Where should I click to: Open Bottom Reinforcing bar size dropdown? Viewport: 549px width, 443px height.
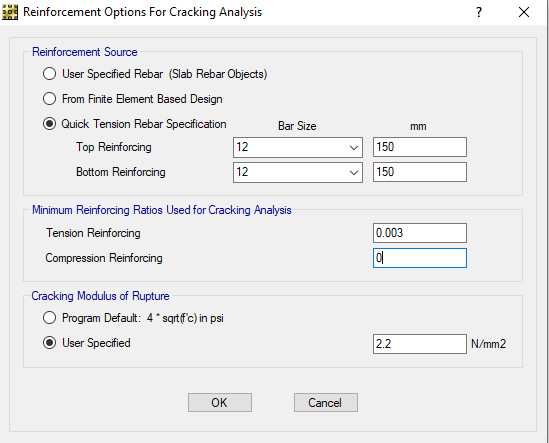pos(298,172)
